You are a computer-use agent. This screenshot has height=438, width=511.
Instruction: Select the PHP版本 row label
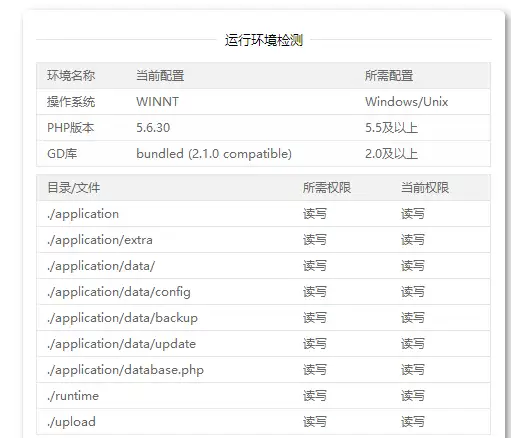tap(71, 128)
